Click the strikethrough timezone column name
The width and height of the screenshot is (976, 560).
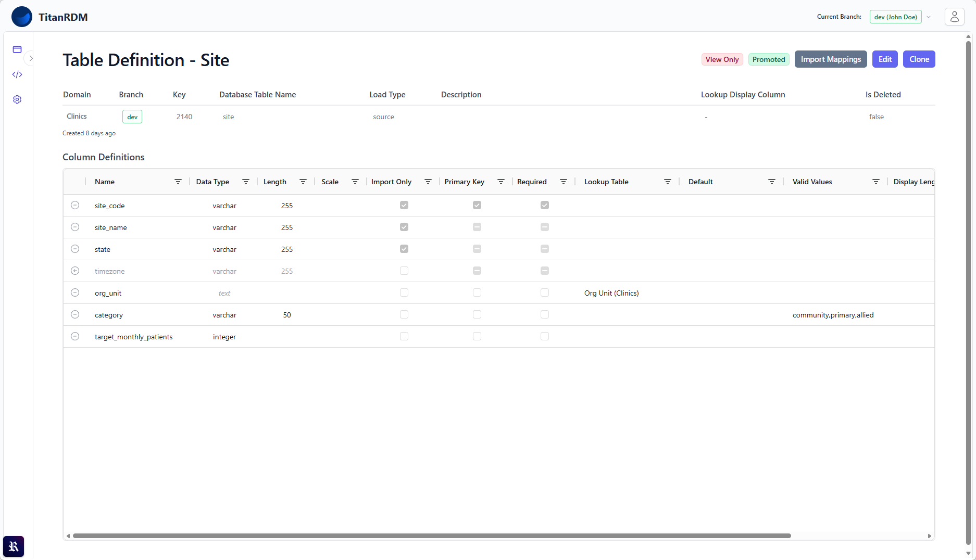point(109,271)
